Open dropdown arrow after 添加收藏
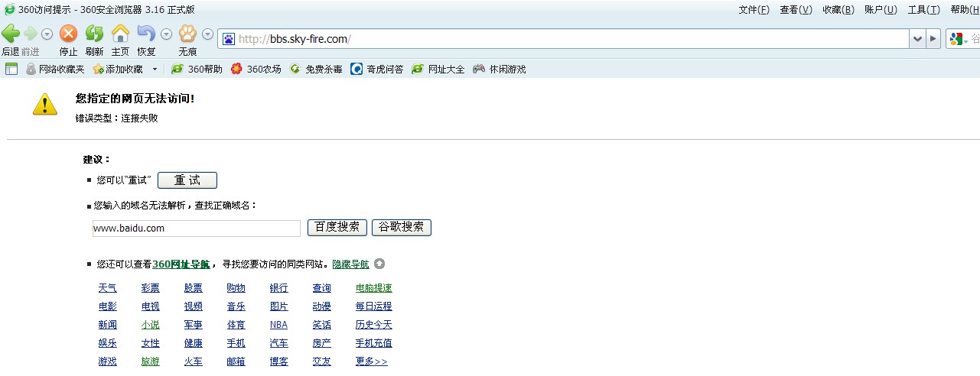The height and width of the screenshot is (376, 980). [155, 70]
